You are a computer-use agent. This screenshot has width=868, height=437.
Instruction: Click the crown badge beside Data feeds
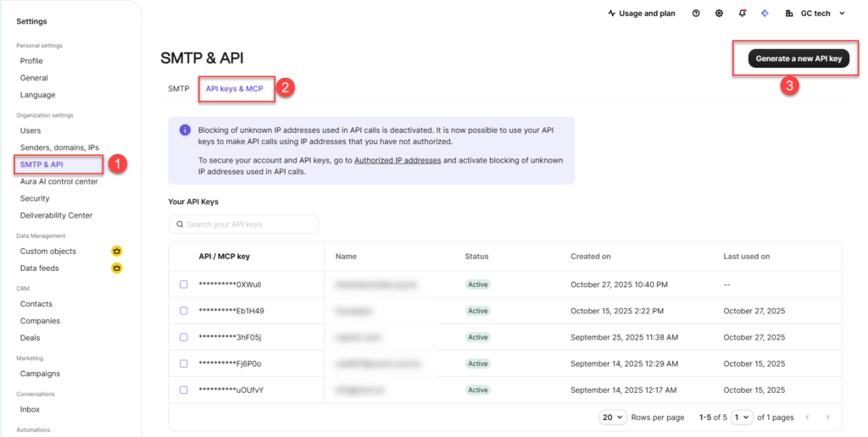[x=117, y=268]
